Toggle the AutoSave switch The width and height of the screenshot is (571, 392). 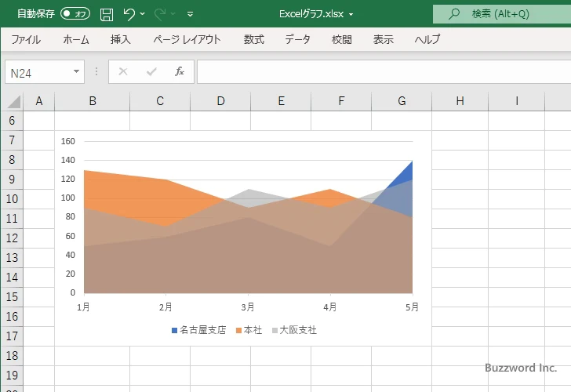click(75, 14)
